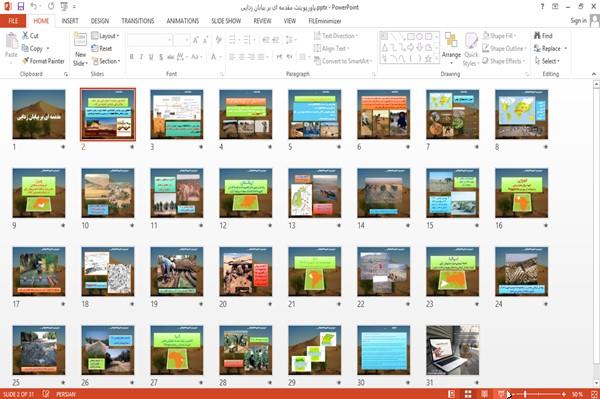
Task: Select slide 16 thumbnail
Action: coord(521,193)
